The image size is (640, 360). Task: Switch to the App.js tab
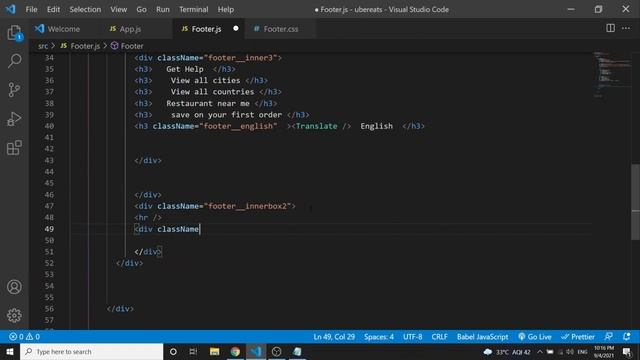tap(130, 29)
